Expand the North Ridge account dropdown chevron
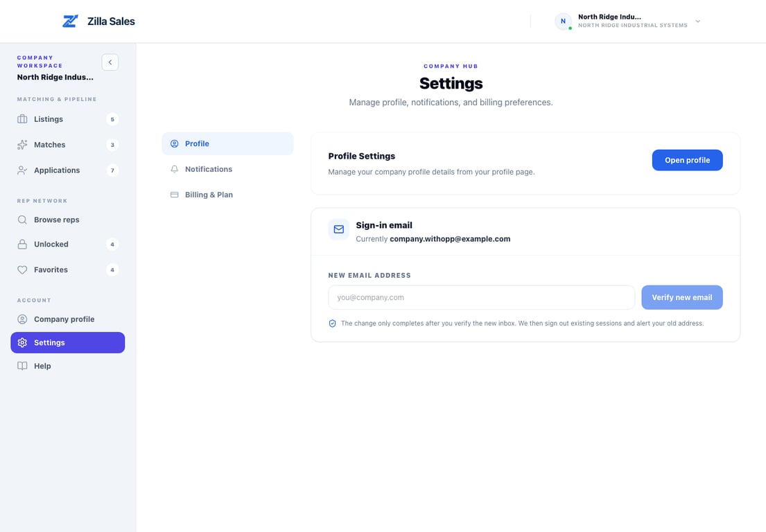 point(697,21)
